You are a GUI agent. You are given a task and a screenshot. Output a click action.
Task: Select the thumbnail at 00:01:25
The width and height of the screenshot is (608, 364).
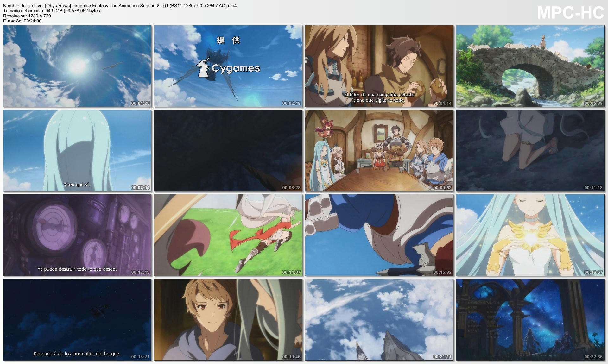tap(77, 66)
